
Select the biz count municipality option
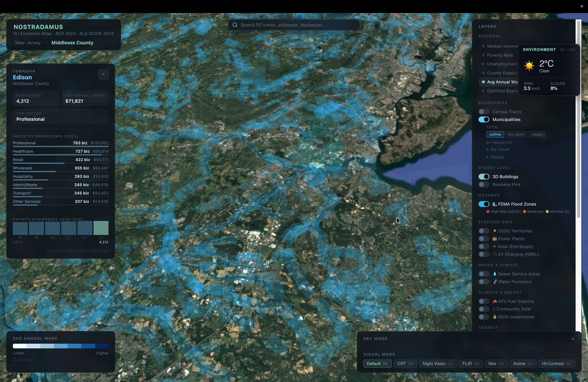pos(516,135)
